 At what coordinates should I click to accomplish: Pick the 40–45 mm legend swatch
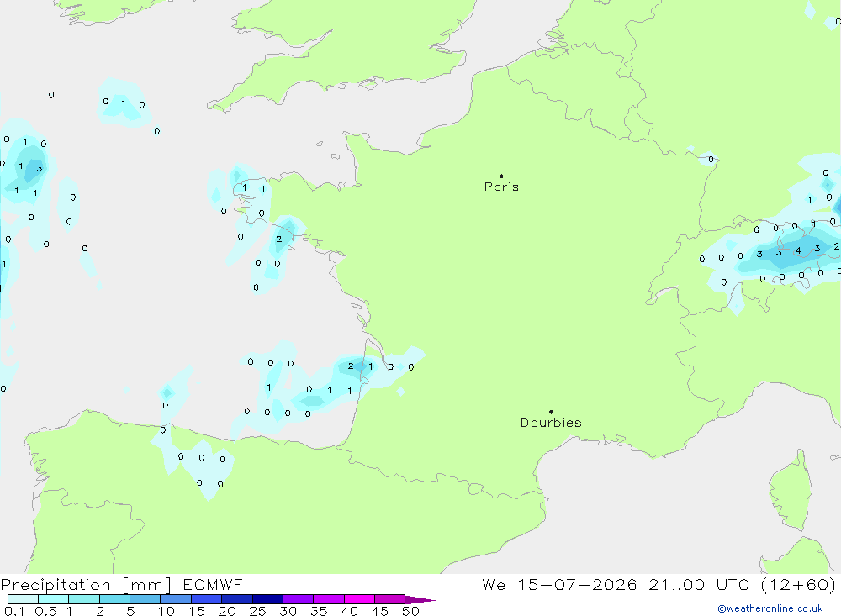coord(359,599)
